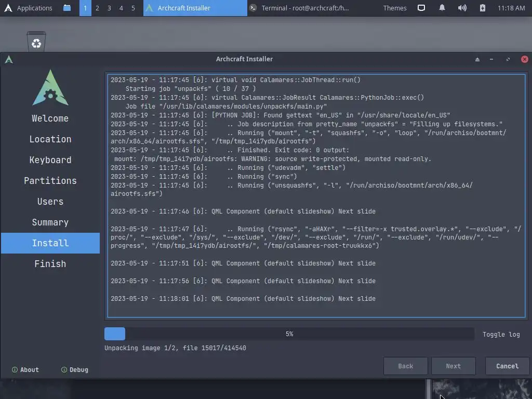Click log line Running ("udevadm", "settle")
The height and width of the screenshot is (399, 532).
[228, 168]
